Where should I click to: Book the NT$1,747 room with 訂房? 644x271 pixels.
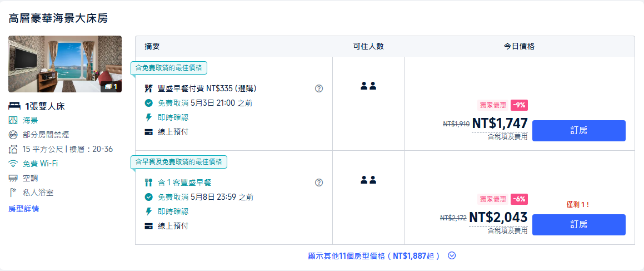click(x=578, y=131)
